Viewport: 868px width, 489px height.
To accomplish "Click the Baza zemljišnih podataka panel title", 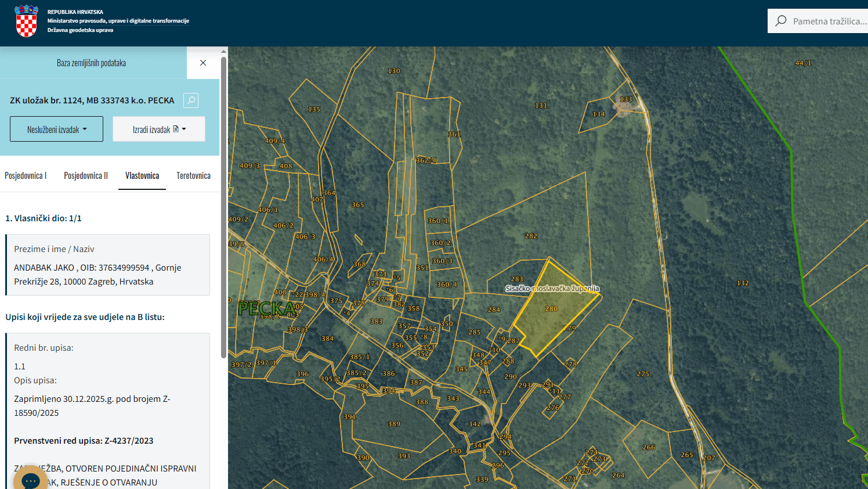I will tap(91, 63).
